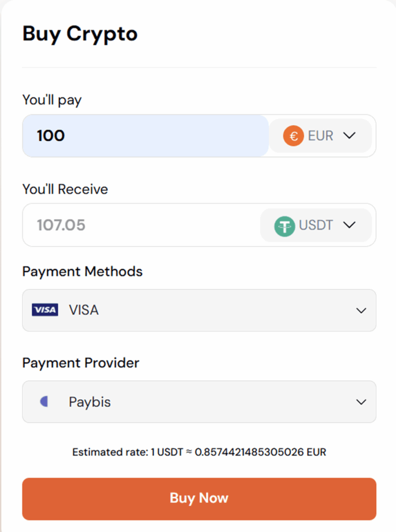396x532 pixels.
Task: Select the USDT currency label
Action: 316,225
